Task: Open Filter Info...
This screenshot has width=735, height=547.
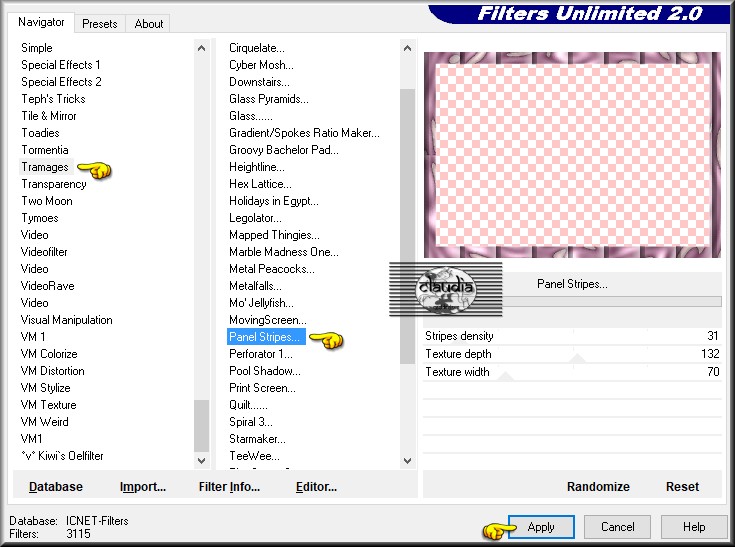Action: [229, 487]
